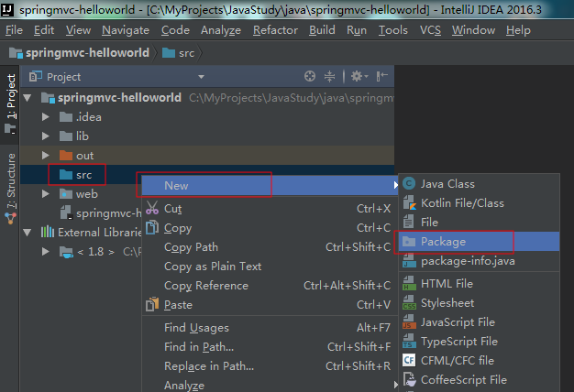Image resolution: width=574 pixels, height=392 pixels.
Task: Select Package in the New submenu
Action: tap(479, 242)
